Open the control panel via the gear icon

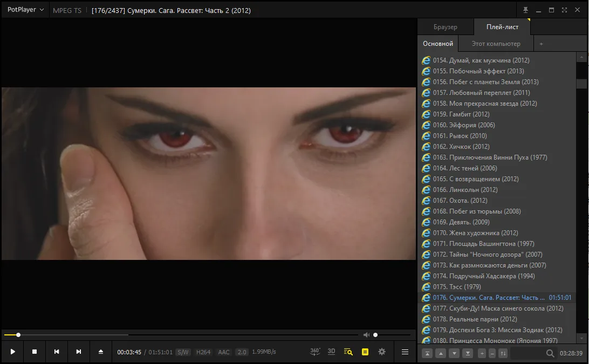[x=382, y=352]
